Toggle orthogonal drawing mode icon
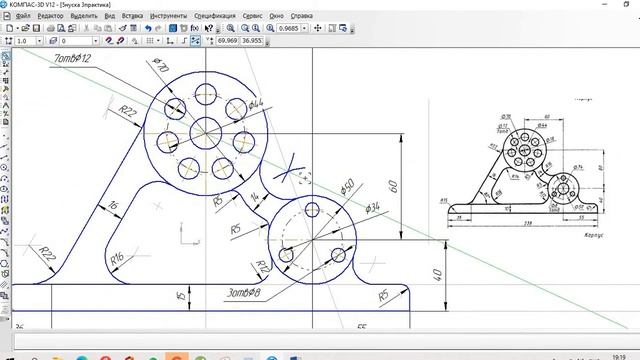Screen dimensions: 640x360 (x=184, y=41)
